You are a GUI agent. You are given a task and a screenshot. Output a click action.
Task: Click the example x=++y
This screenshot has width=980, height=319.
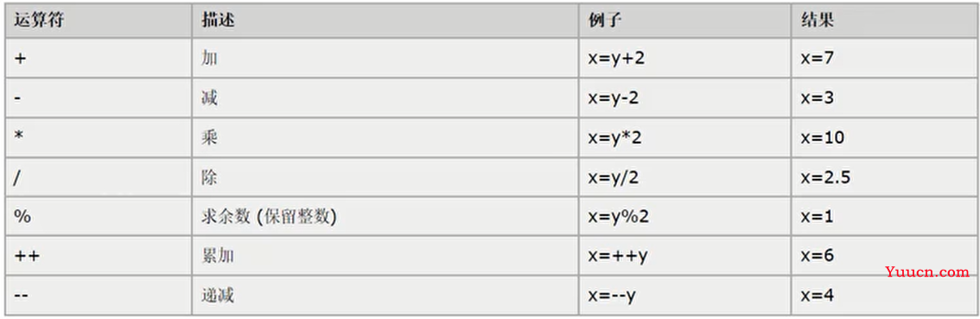click(x=618, y=256)
